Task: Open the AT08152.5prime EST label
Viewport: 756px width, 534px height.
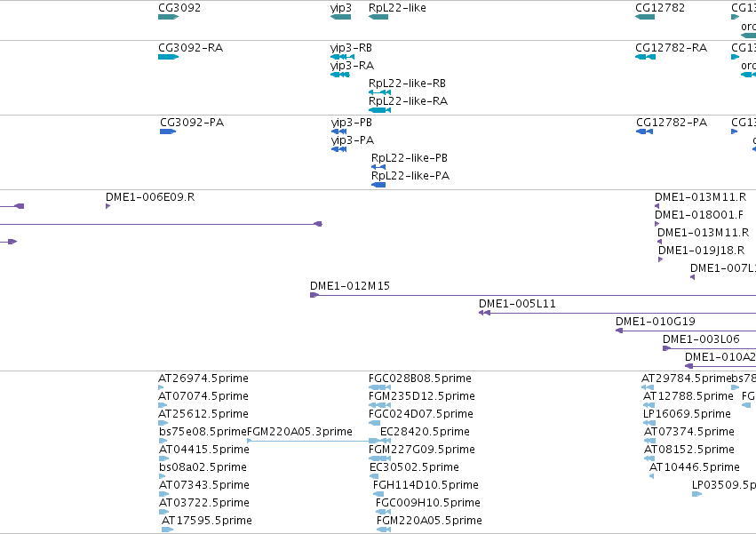Action: [x=689, y=450]
